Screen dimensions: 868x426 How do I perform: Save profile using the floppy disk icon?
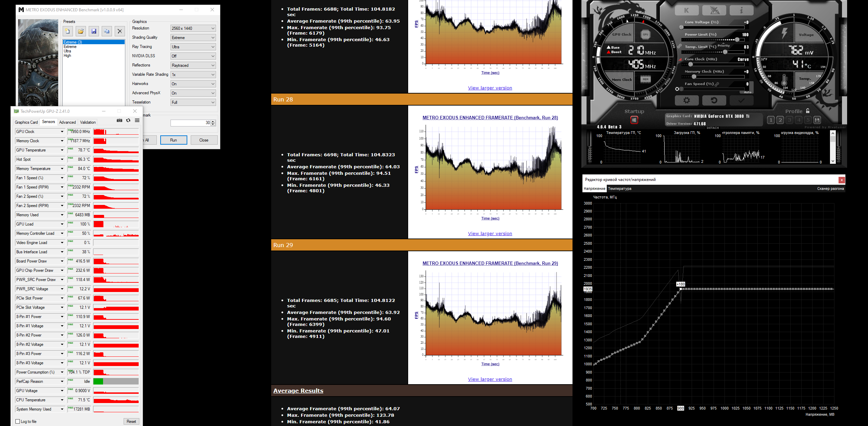tap(817, 120)
